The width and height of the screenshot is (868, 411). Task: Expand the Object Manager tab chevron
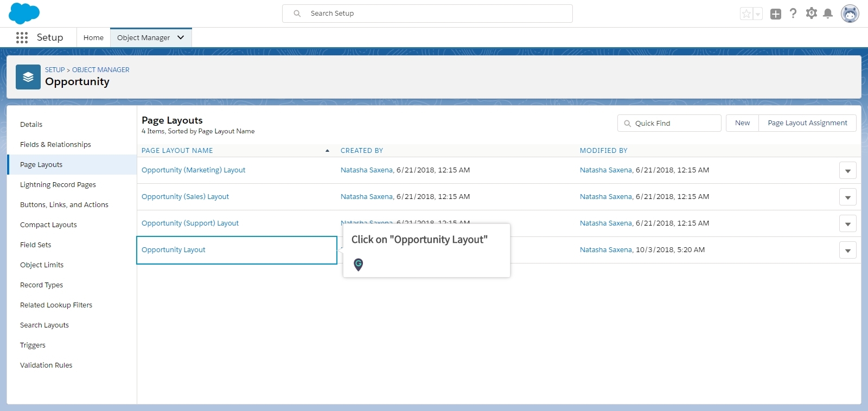pos(181,37)
